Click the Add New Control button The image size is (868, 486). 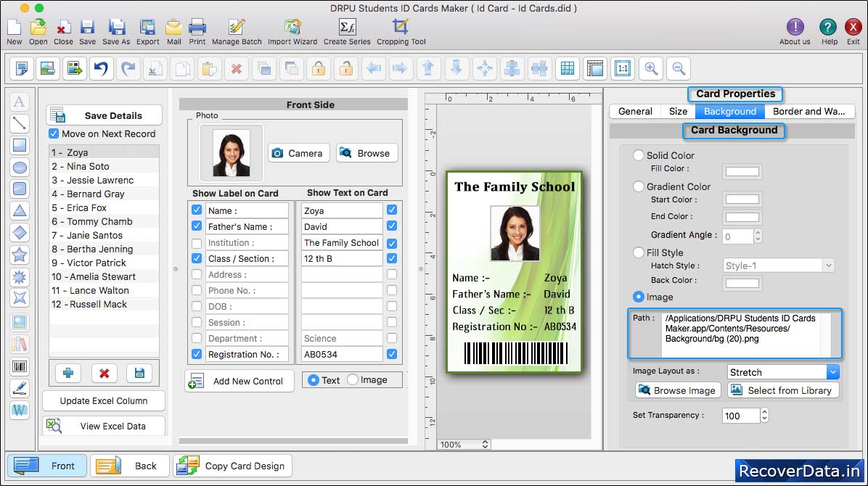click(x=239, y=381)
